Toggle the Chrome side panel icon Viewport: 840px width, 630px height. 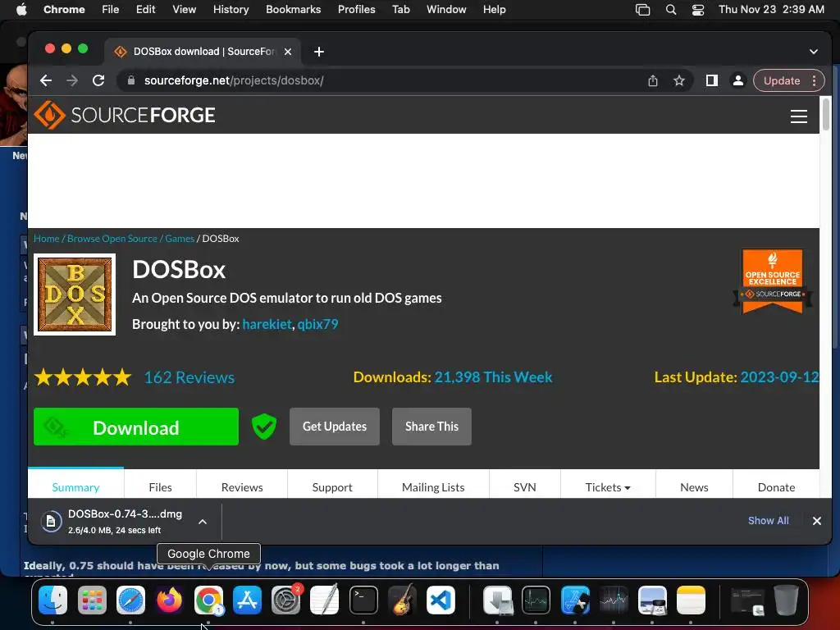tap(711, 81)
